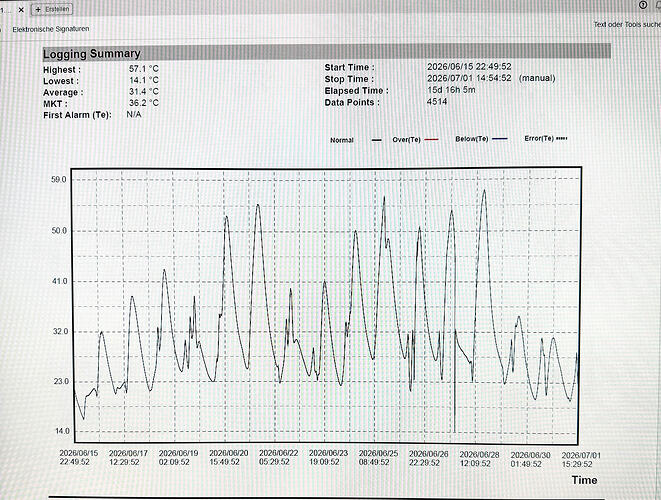Click the help question mark icon
661x500 pixels.
click(642, 5)
